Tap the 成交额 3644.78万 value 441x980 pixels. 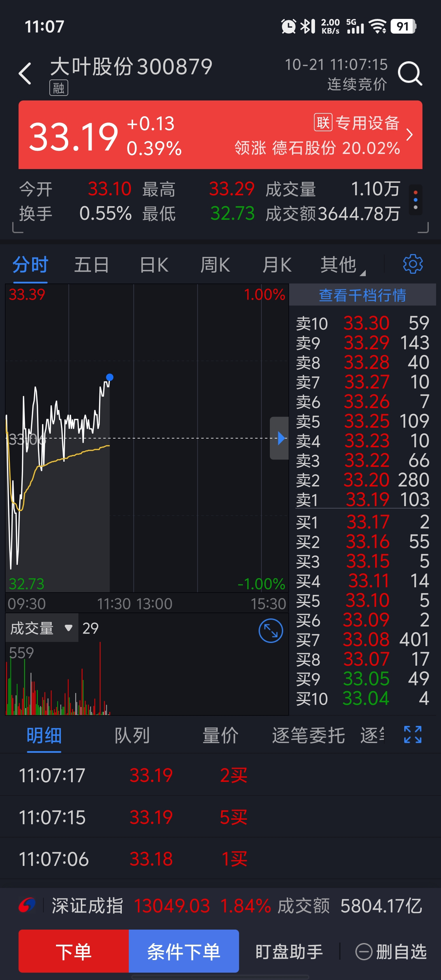(359, 213)
